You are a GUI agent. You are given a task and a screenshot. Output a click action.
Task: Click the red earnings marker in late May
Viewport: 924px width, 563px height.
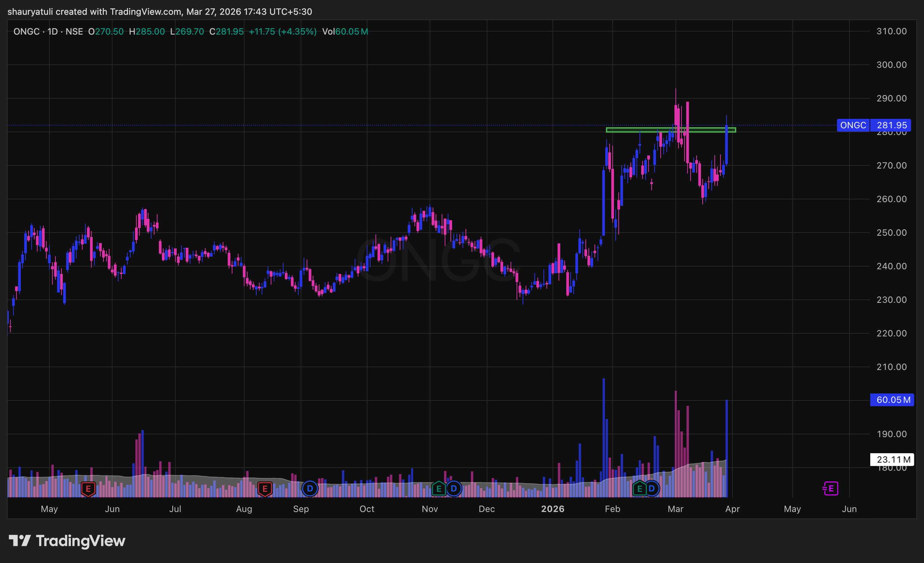[88, 489]
